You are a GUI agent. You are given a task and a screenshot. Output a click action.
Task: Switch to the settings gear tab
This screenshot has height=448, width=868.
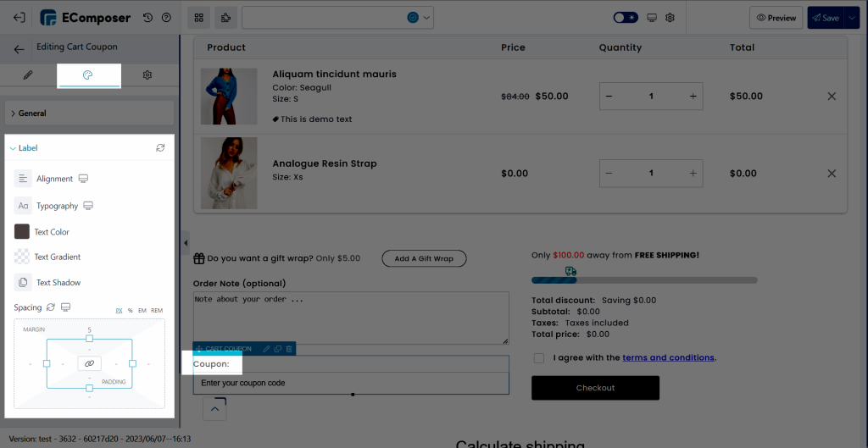pyautogui.click(x=147, y=75)
